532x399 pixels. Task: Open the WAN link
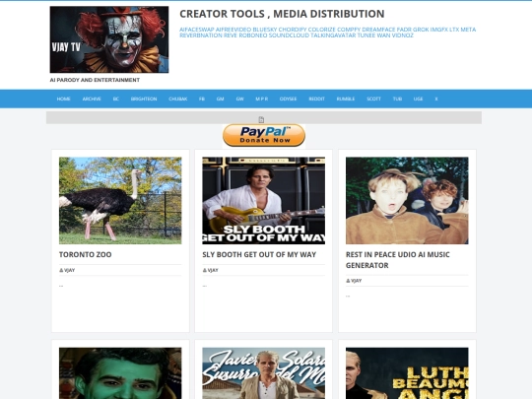point(384,35)
